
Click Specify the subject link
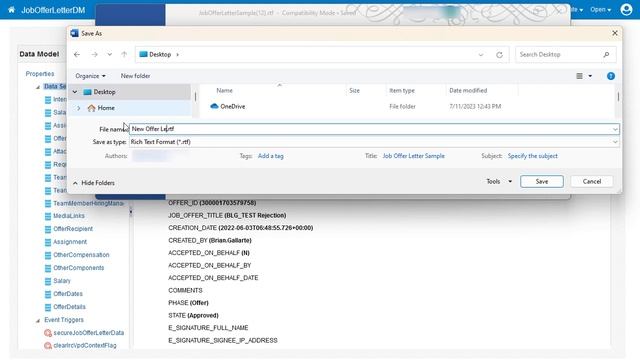[x=532, y=156]
